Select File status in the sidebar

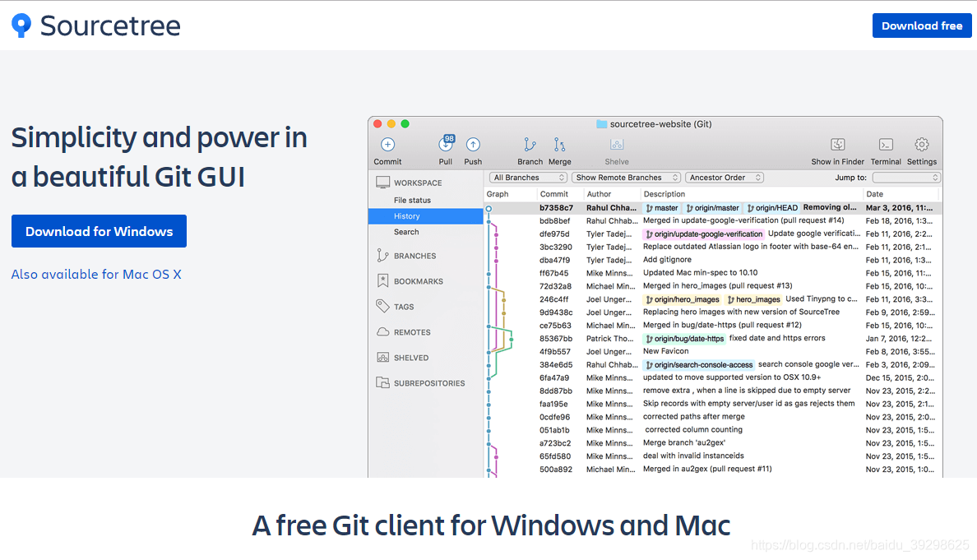click(412, 200)
